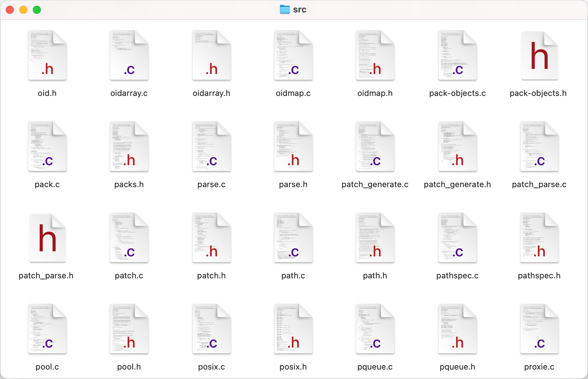Select the pack-objects.h header icon
588x379 pixels.
tap(539, 55)
